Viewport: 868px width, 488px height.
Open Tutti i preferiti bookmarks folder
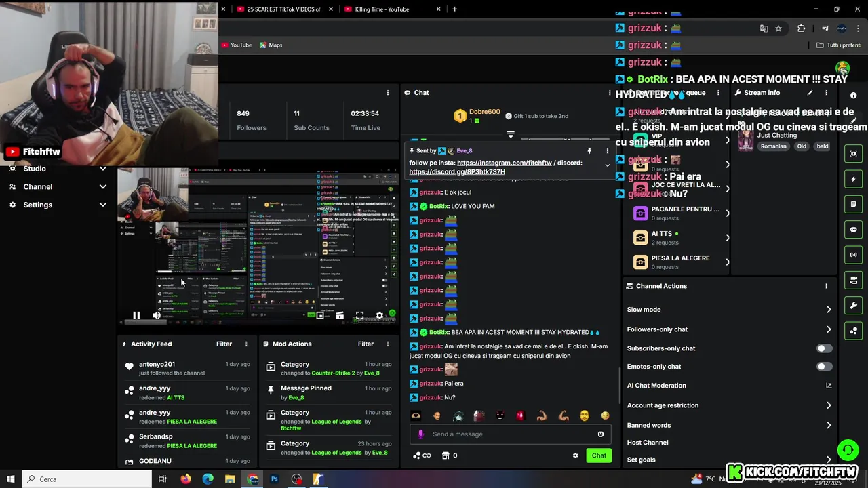pyautogui.click(x=838, y=45)
